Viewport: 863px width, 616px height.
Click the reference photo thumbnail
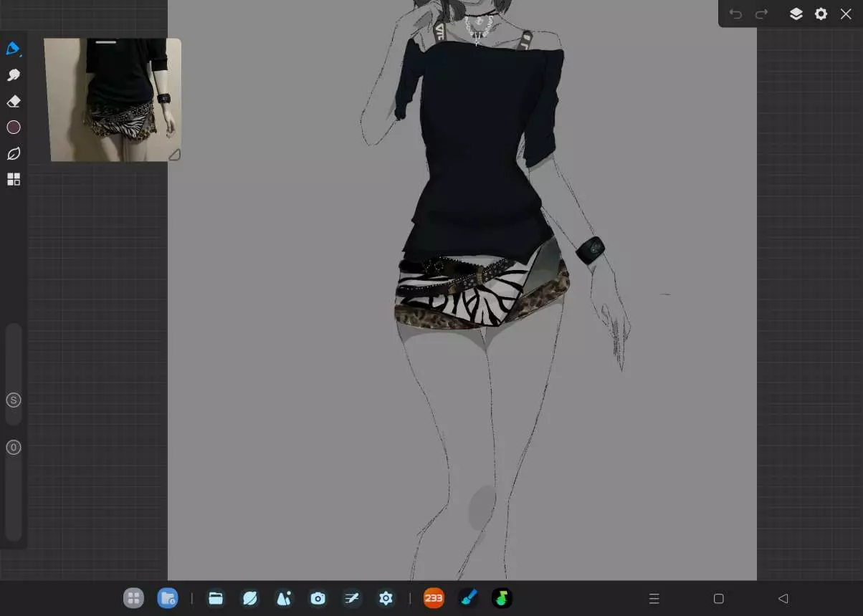[x=113, y=100]
